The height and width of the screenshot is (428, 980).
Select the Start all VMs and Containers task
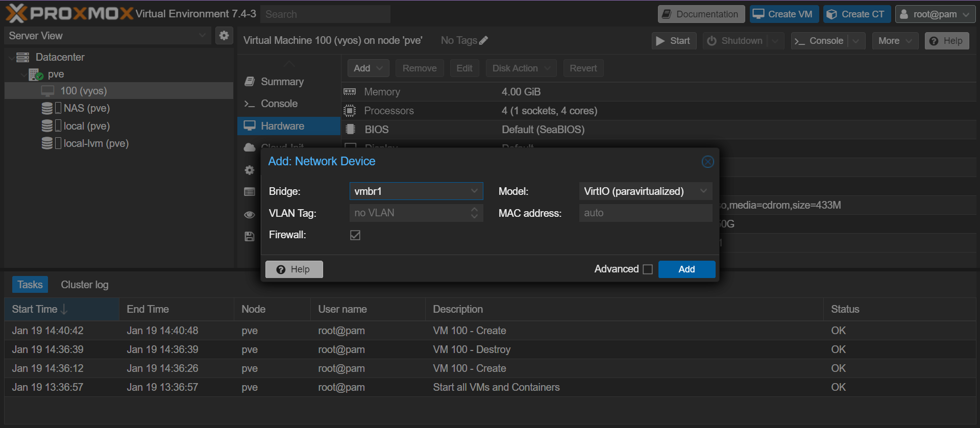click(490, 387)
